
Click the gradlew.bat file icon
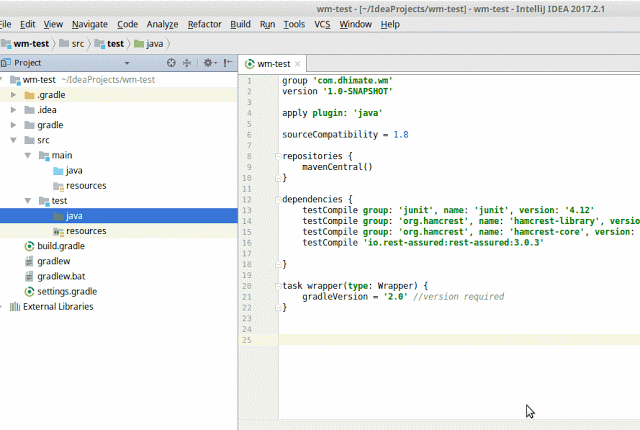tap(29, 276)
